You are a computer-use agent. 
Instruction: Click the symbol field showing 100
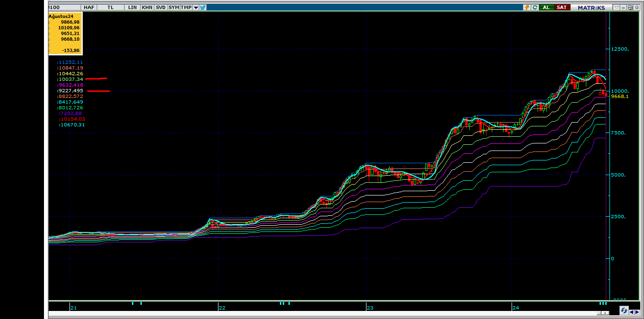(x=64, y=8)
